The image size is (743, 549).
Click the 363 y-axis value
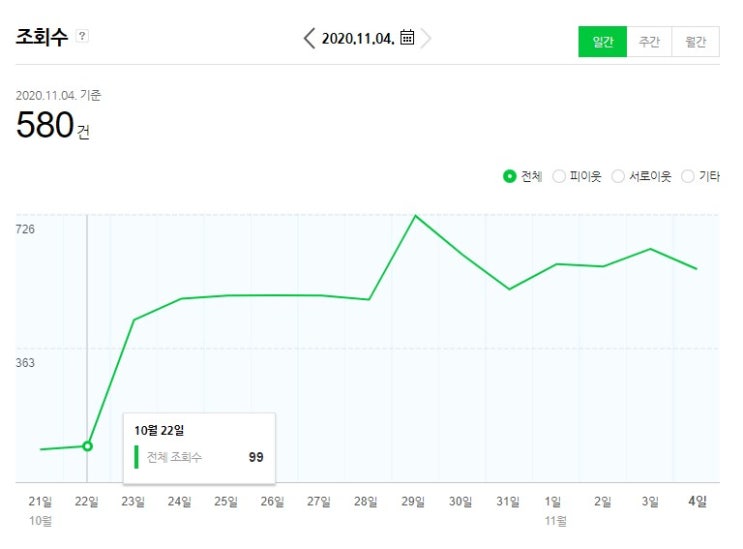click(x=25, y=363)
